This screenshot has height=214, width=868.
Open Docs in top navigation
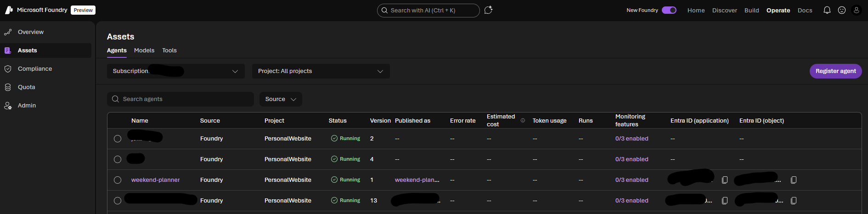pos(805,10)
